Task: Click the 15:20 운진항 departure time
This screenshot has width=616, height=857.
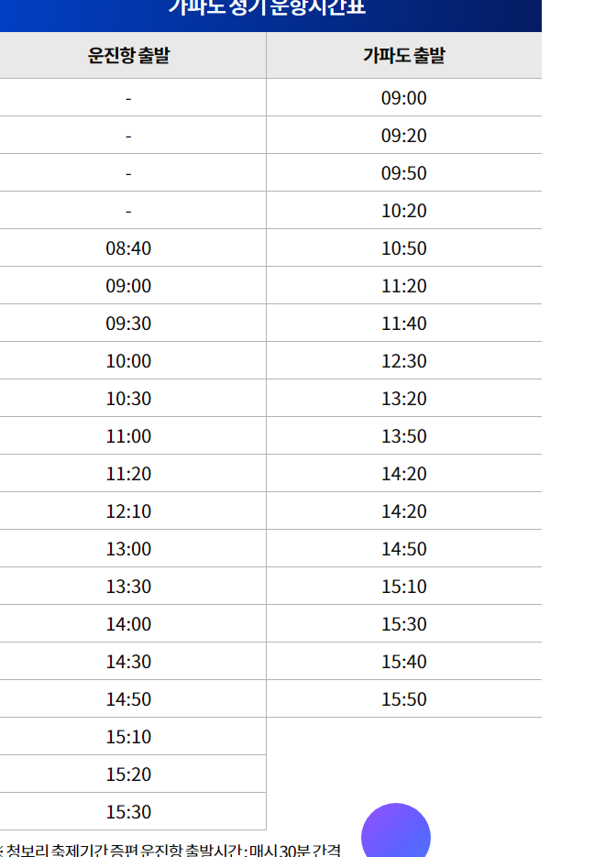Action: (x=129, y=774)
